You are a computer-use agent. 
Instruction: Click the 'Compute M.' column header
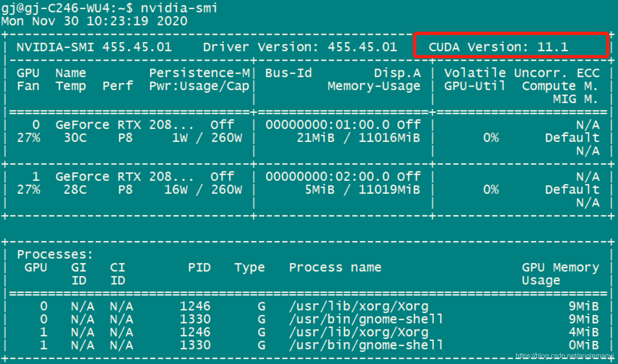(561, 85)
